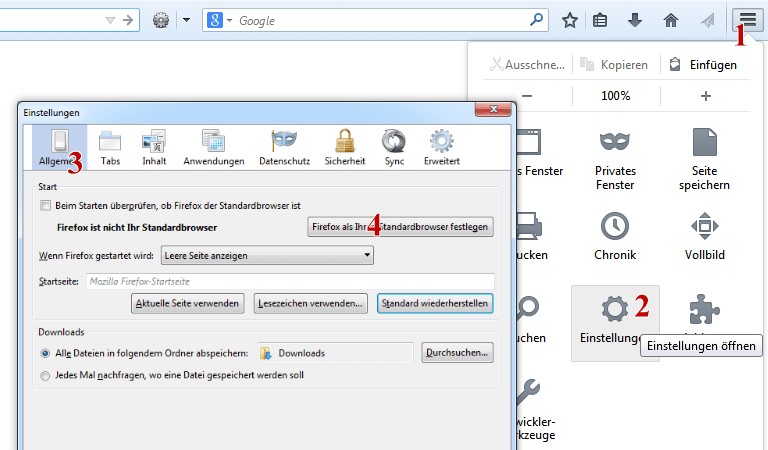768x450 pixels.
Task: Zoom out with the minus button
Action: tap(527, 95)
